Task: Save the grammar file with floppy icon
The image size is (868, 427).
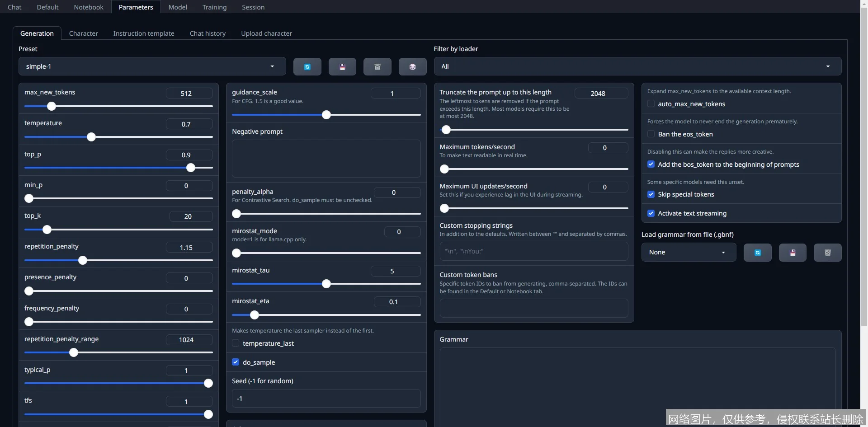Action: 792,253
